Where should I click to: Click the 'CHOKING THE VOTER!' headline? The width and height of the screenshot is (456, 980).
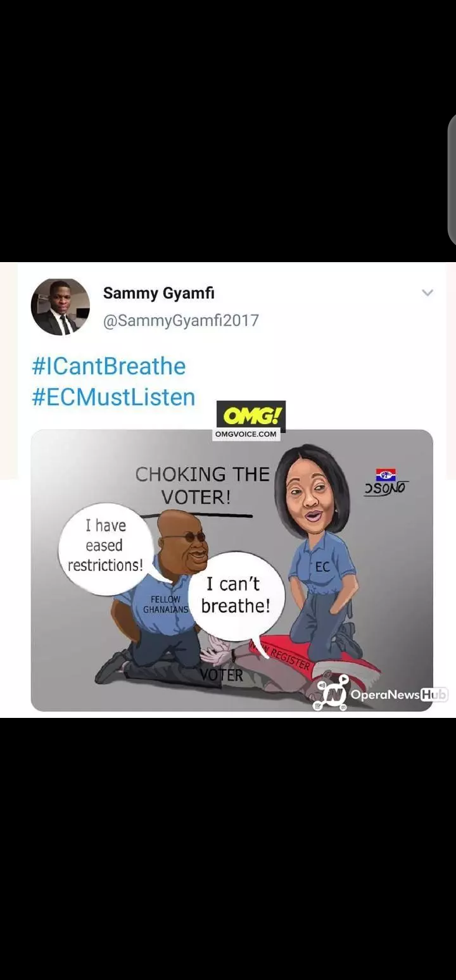(x=201, y=486)
